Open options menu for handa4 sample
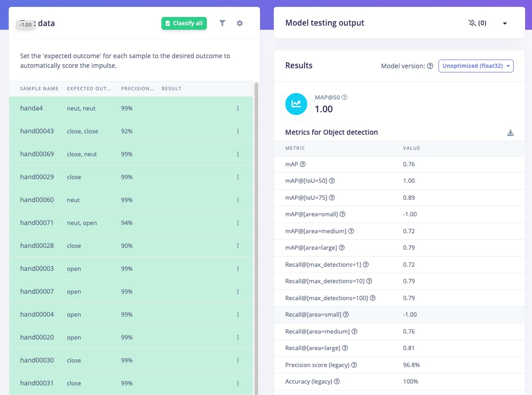 pyautogui.click(x=238, y=108)
